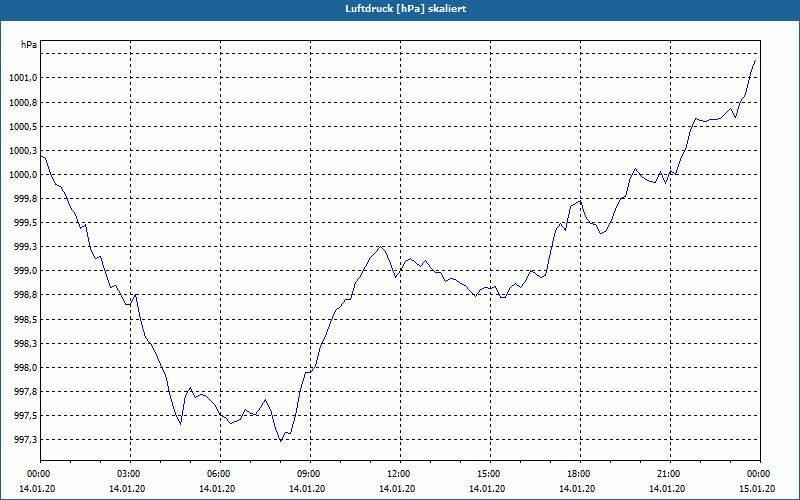The height and width of the screenshot is (500, 800).
Task: Choose the 997,5 y-axis tick label
Action: coord(25,416)
